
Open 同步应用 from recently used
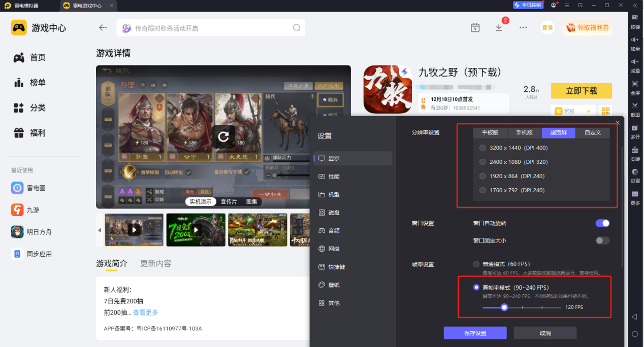point(31,254)
